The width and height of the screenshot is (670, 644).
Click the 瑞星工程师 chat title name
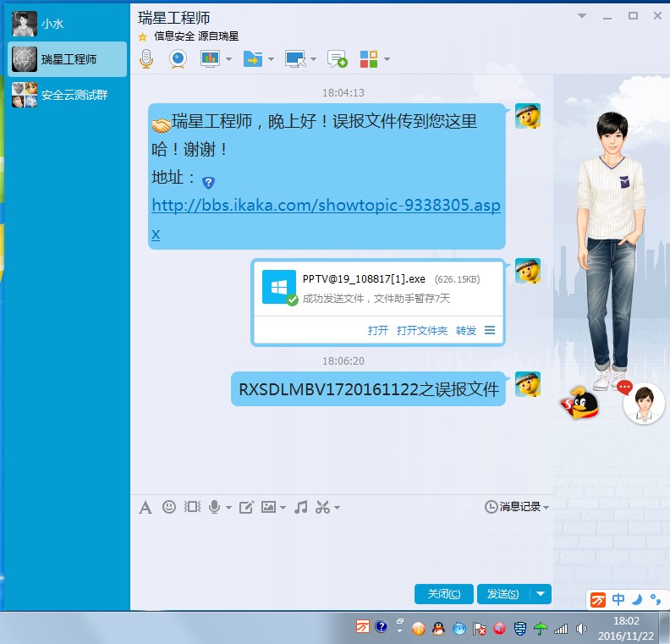point(174,18)
